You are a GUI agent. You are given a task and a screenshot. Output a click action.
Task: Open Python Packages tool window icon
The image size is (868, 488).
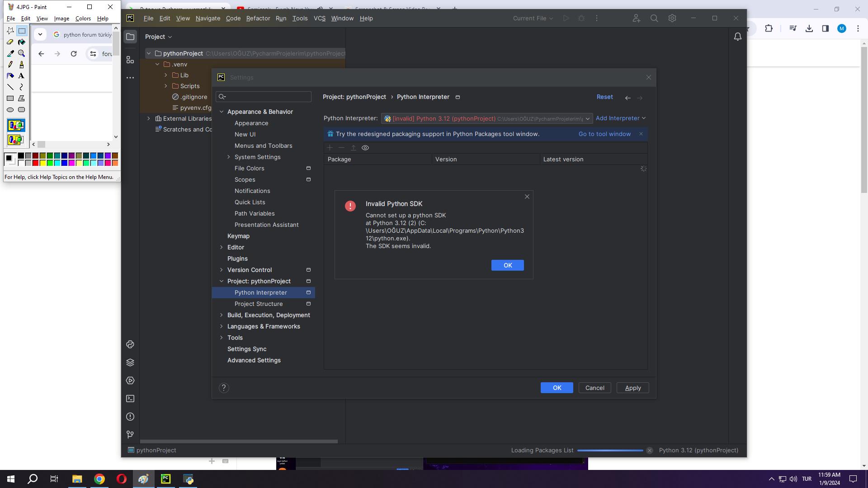coord(130,344)
